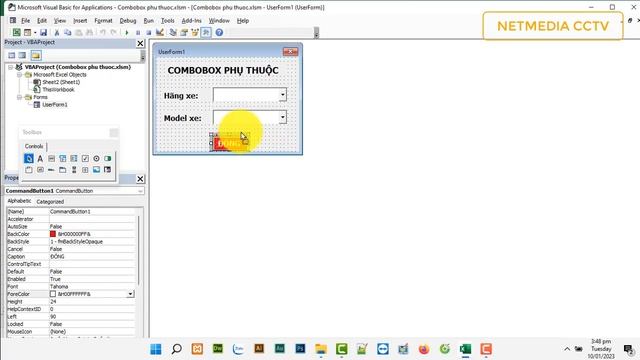Open the ForeColor property dropdown arrow
The width and height of the screenshot is (640, 360).
coord(130,294)
